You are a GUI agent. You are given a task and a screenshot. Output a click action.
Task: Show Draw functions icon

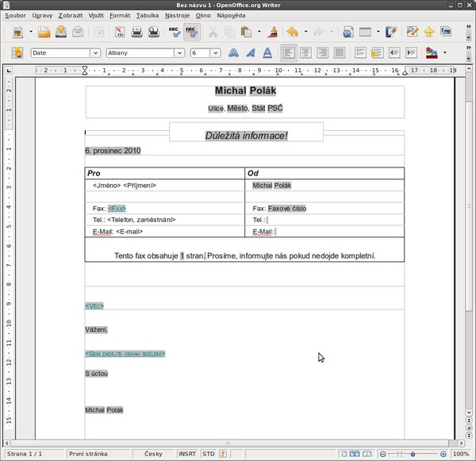coord(391,32)
